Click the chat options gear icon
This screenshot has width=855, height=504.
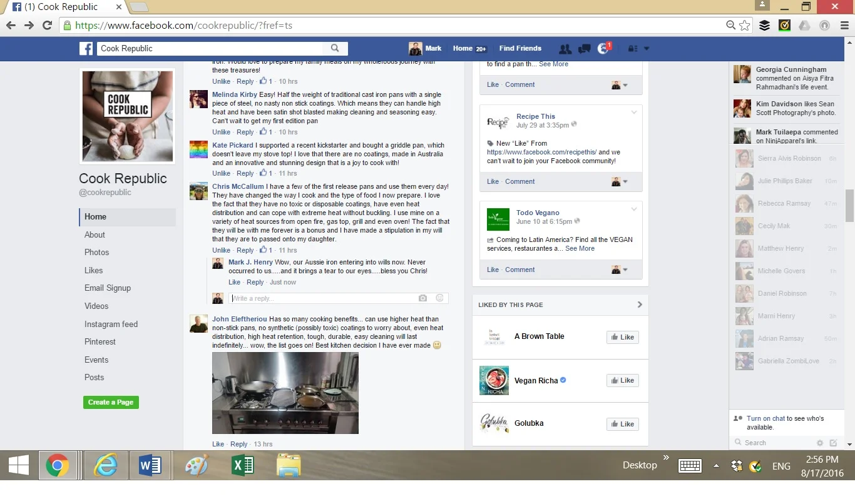[819, 443]
